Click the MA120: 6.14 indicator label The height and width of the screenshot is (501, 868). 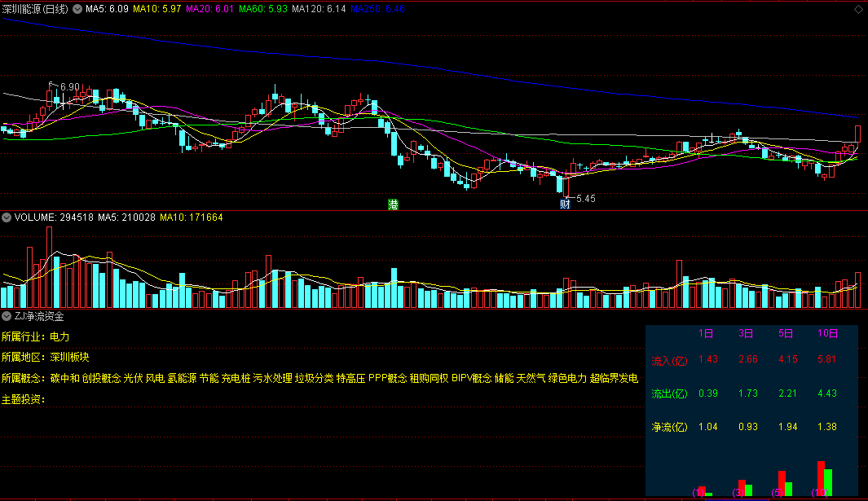[x=319, y=9]
